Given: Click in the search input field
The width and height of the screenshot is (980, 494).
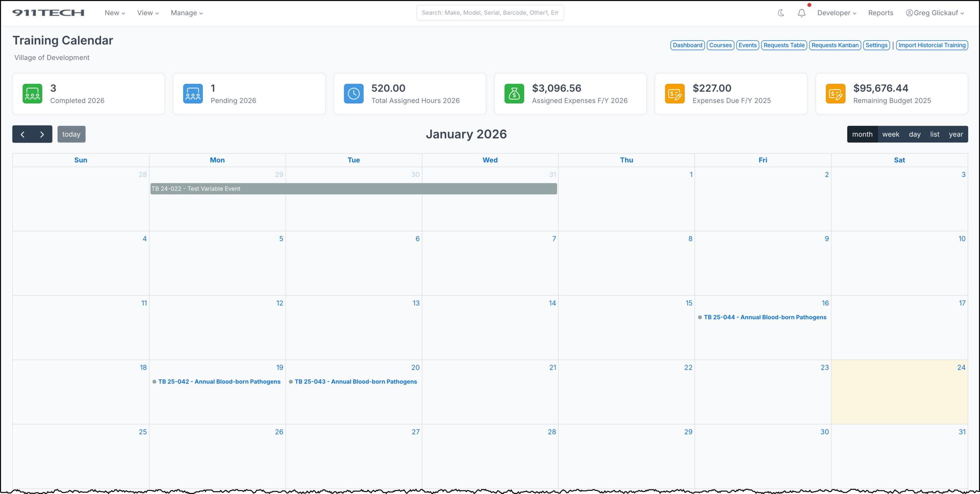Looking at the screenshot, I should (x=490, y=13).
